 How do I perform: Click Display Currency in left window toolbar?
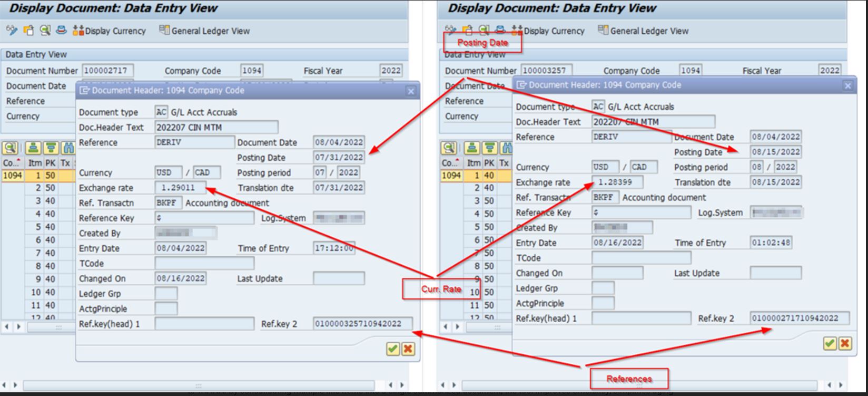110,31
